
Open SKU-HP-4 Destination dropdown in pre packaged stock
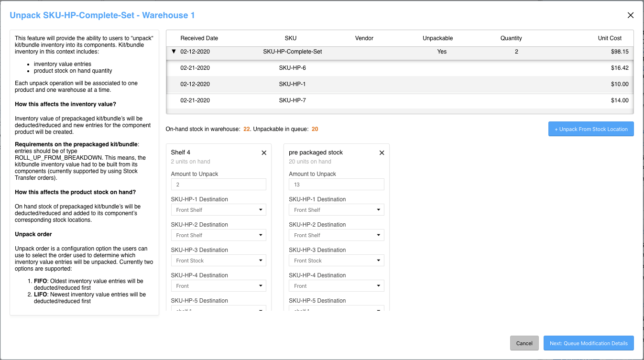(x=337, y=285)
